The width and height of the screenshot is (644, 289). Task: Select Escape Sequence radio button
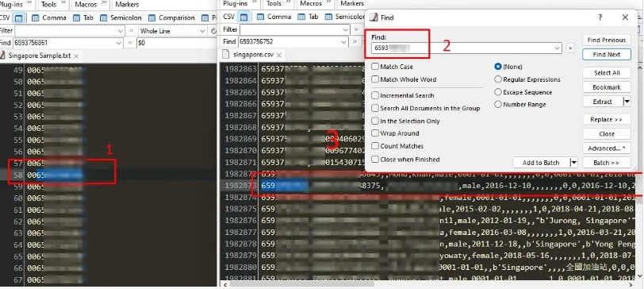tap(498, 92)
